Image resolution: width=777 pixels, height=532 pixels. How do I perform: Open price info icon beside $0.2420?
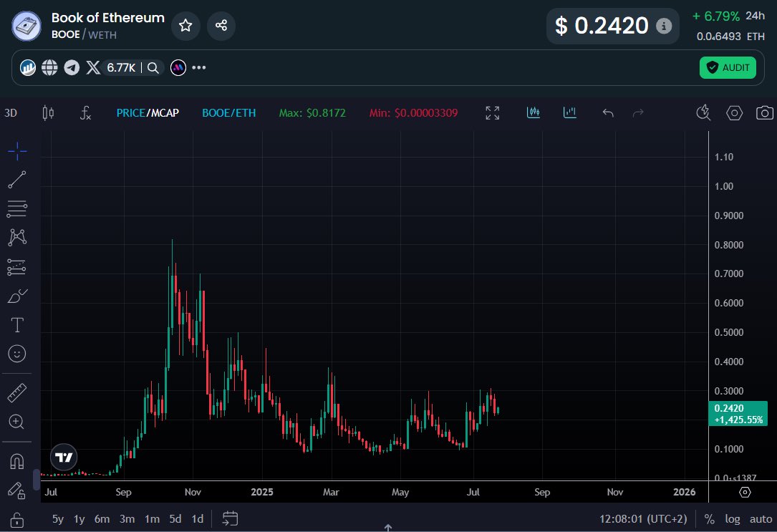coord(664,26)
